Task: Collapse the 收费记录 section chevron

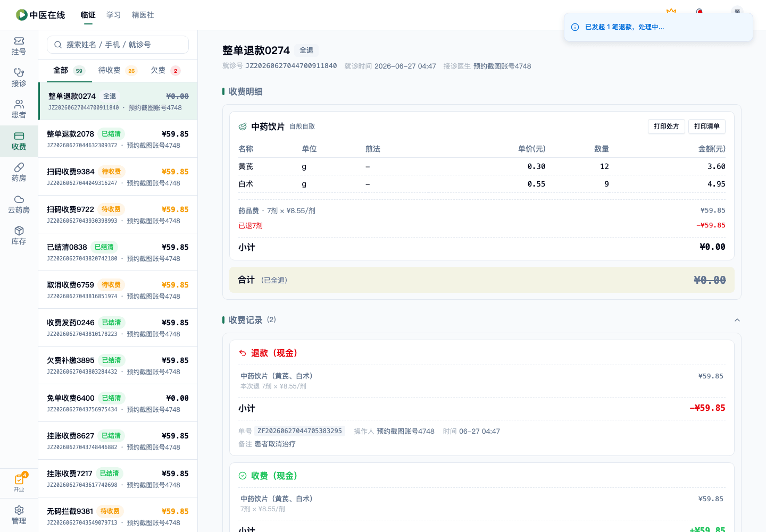Action: [x=737, y=320]
